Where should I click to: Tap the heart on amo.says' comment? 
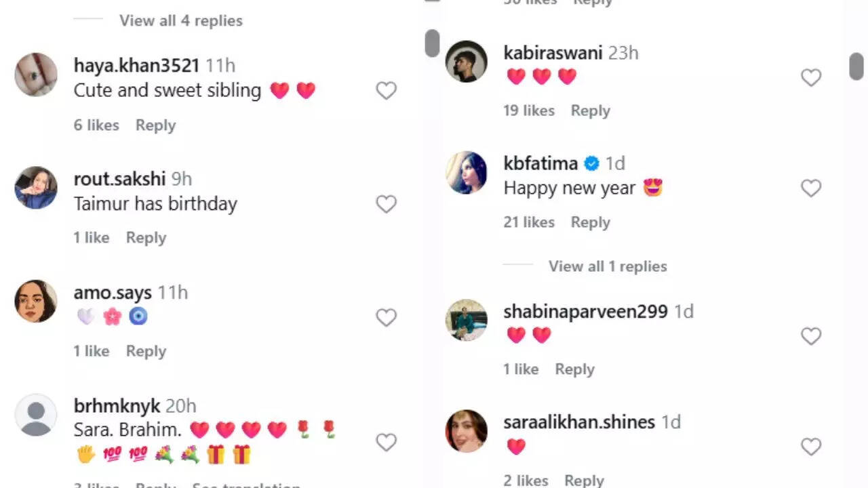pyautogui.click(x=386, y=318)
